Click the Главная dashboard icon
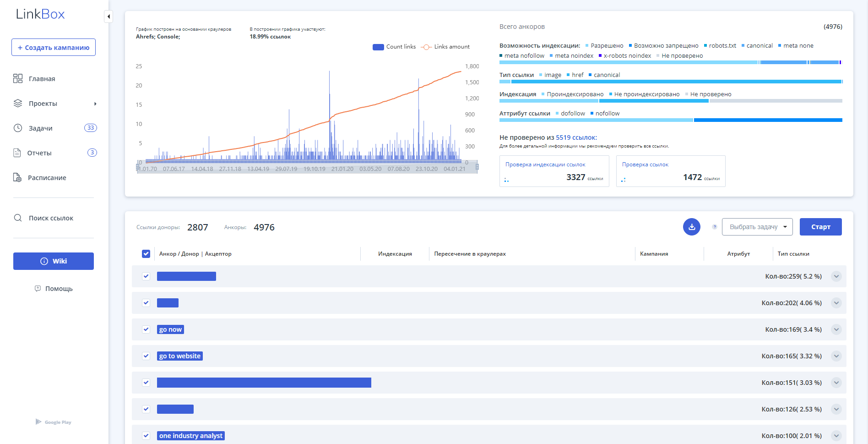This screenshot has width=868, height=444. click(18, 79)
